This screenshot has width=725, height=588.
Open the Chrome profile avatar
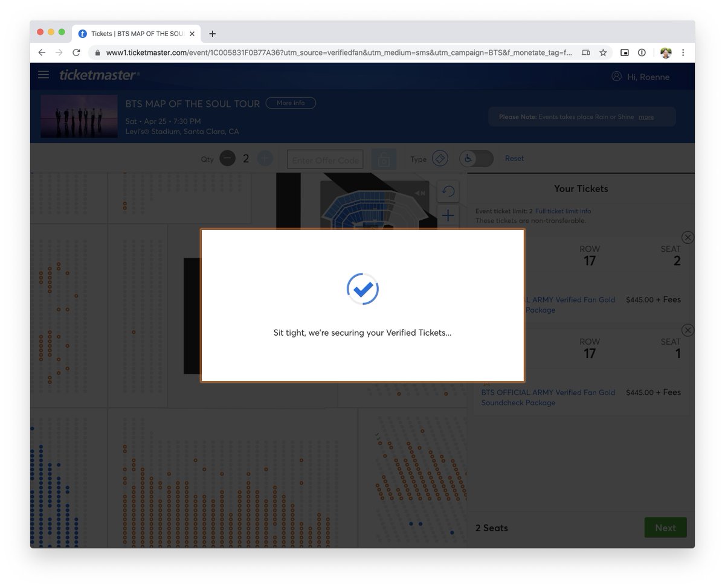coord(666,53)
